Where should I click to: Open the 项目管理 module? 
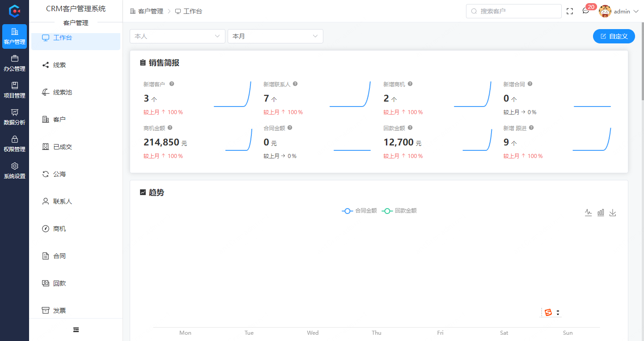pos(14,90)
